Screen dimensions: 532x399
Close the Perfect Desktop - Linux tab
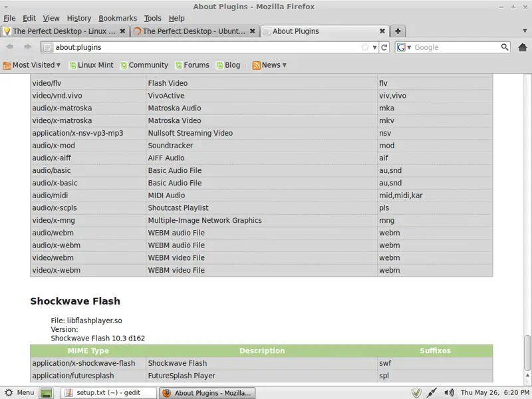coord(122,31)
